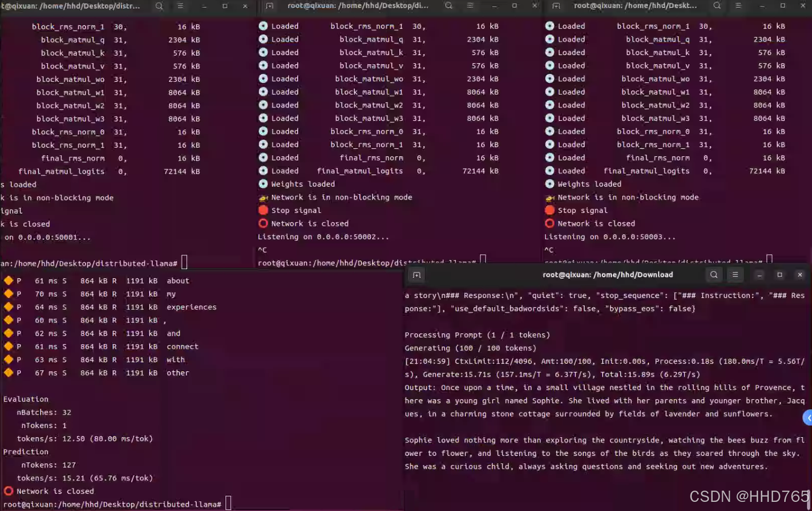Click 'nBatches: 32' line
The width and height of the screenshot is (812, 511).
(44, 413)
